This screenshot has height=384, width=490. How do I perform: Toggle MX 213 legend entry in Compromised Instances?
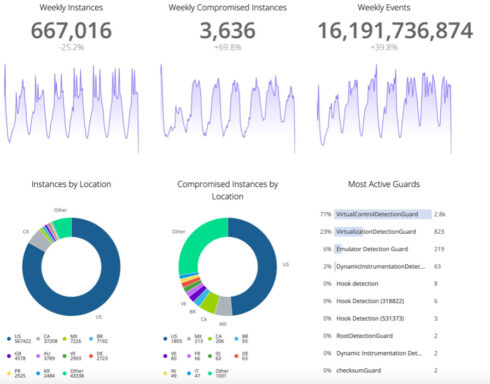click(195, 339)
